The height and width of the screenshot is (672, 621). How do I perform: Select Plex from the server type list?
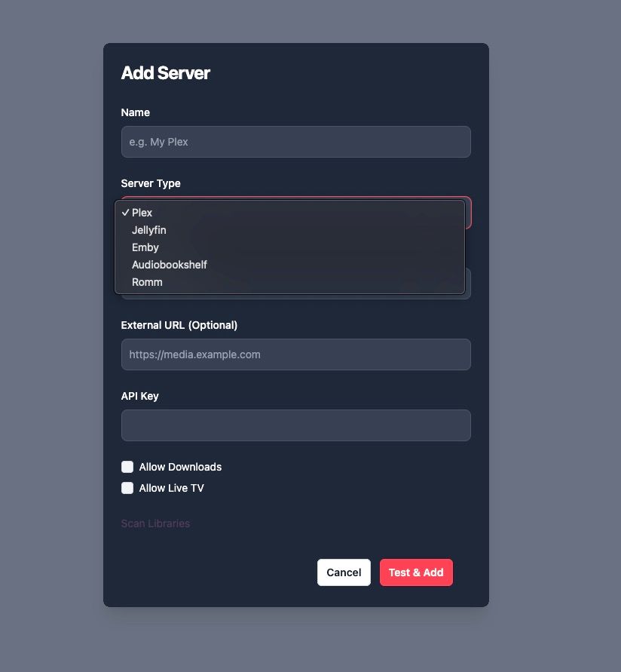(290, 213)
